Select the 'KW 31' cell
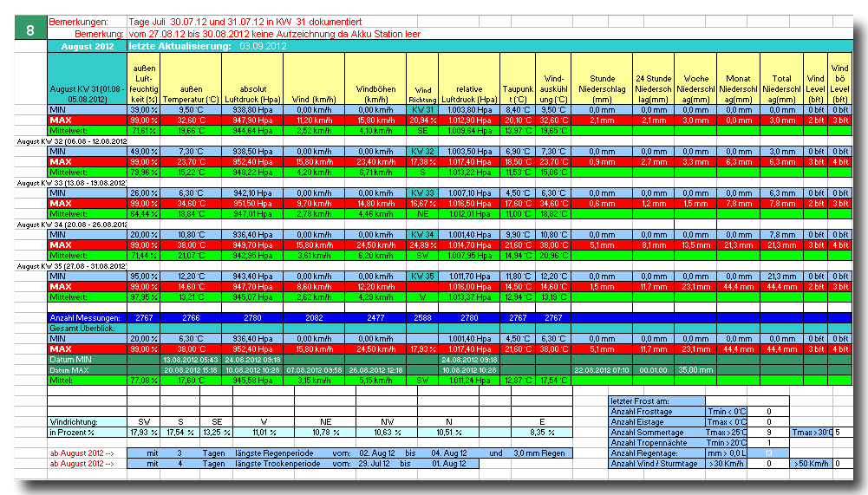 pos(422,109)
